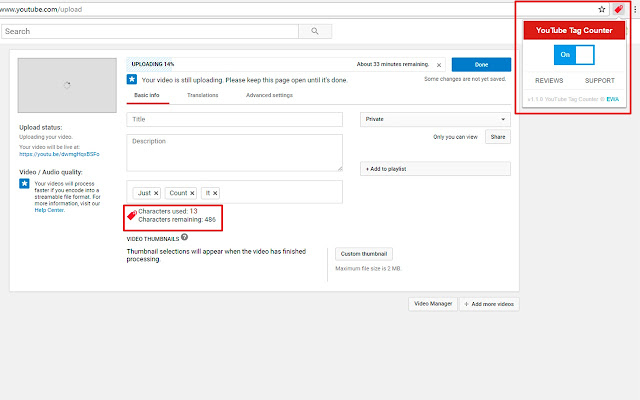The image size is (640, 400).
Task: Toggle the Tag Counter On switch
Action: coord(574,55)
